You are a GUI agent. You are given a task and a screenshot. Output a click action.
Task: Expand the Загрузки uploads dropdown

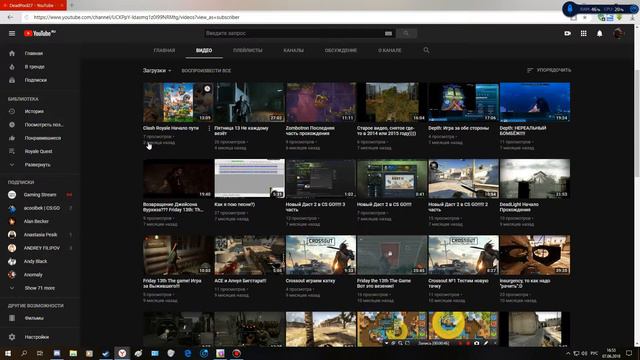pos(157,71)
